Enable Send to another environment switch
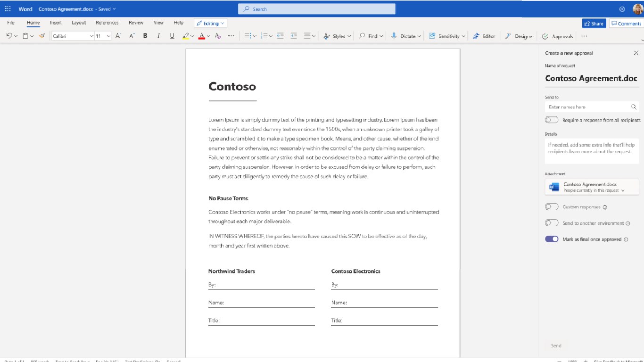 552,223
